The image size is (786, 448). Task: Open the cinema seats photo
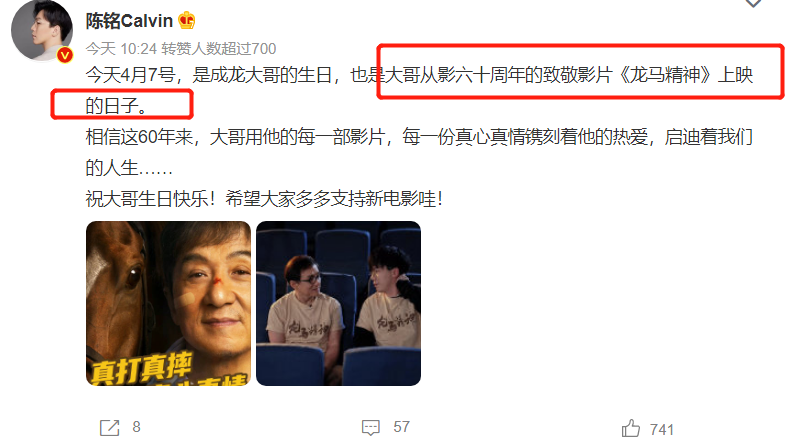coord(338,303)
